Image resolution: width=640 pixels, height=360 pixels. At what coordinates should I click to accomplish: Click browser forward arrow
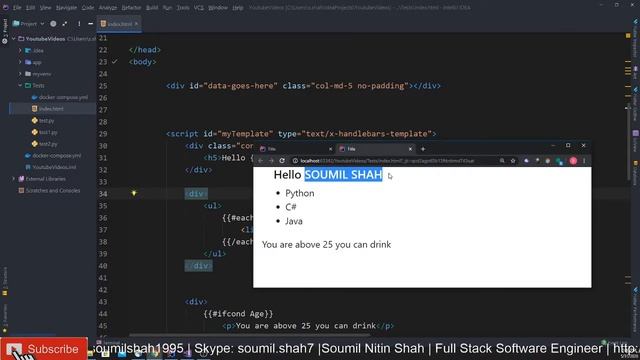(x=271, y=161)
